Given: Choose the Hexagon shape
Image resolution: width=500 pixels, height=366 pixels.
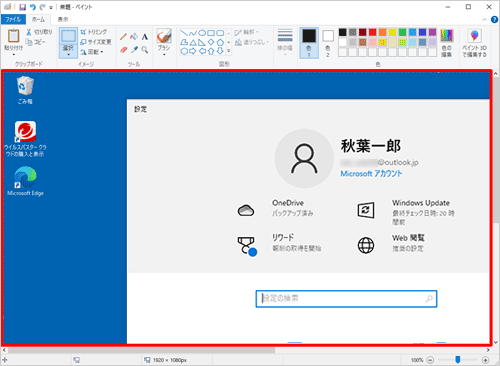Looking at the screenshot, I should pyautogui.click(x=184, y=51).
